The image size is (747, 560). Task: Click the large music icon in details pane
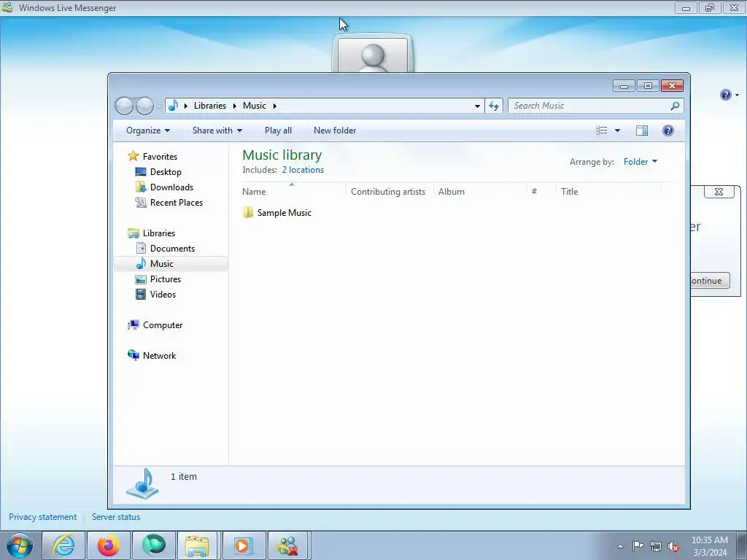[142, 483]
